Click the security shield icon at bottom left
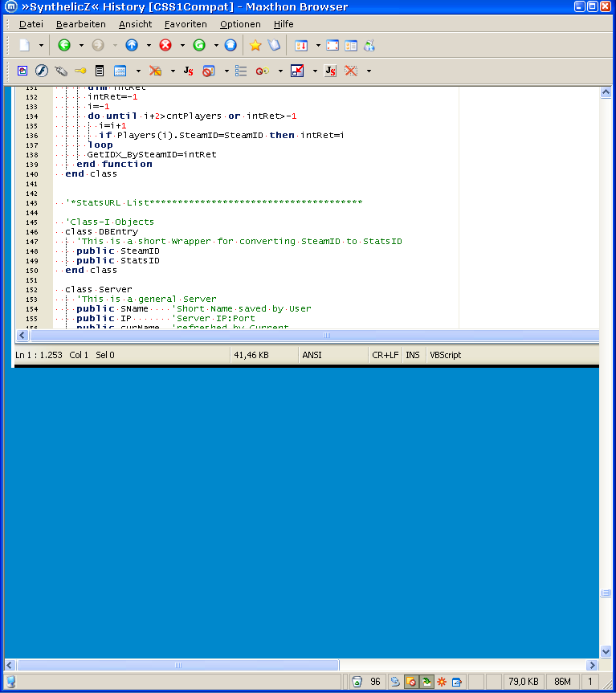Screen dimensions: 616x693 [11, 682]
